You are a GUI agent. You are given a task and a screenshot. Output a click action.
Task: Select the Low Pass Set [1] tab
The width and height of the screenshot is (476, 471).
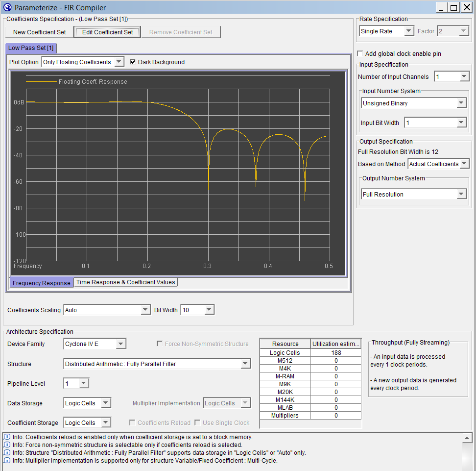(31, 48)
